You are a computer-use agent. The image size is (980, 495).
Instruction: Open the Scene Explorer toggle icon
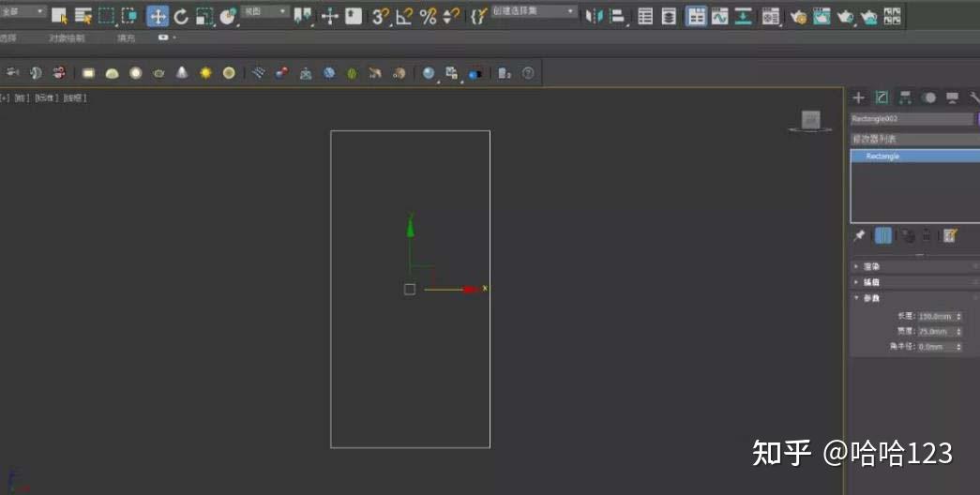pyautogui.click(x=645, y=16)
